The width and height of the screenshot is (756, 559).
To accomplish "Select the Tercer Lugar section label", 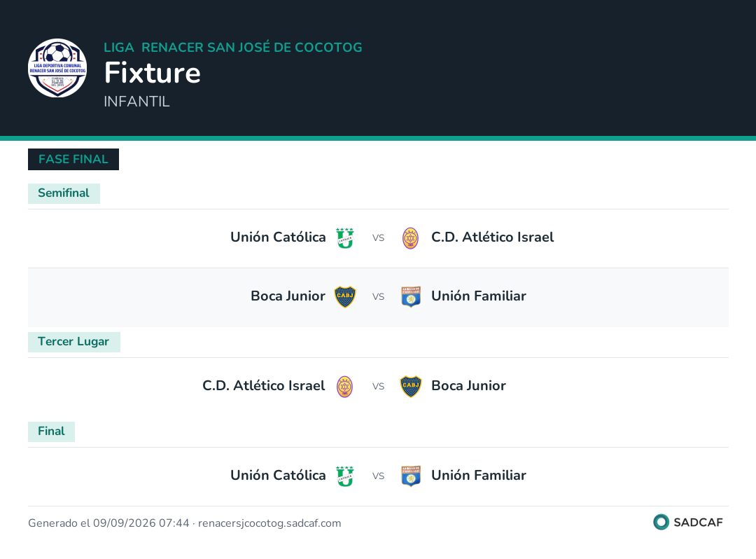I will point(73,342).
